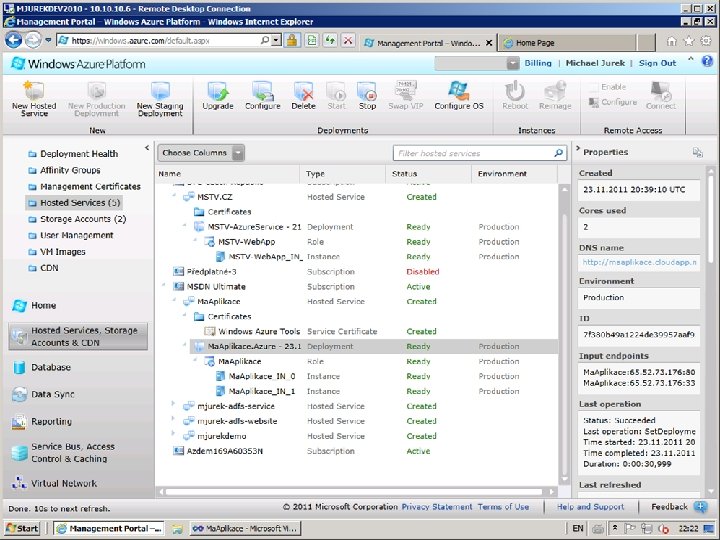
Task: Click the browser Tools gear icon
Action: [706, 41]
